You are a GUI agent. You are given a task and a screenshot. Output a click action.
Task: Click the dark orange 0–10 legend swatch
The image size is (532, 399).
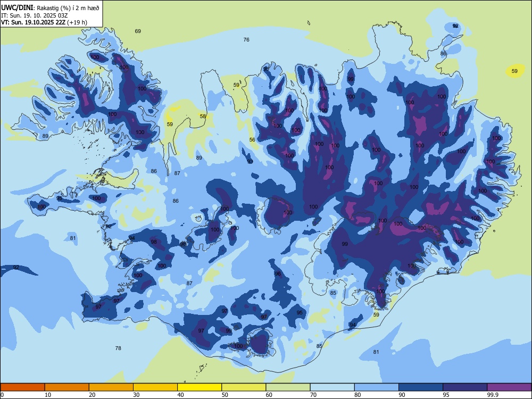point(22,387)
